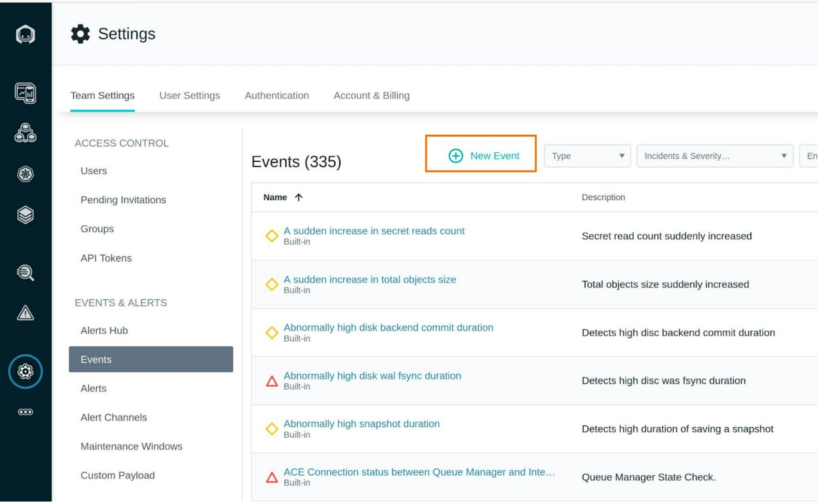Open the Analytics magnifier sidebar icon

[26, 273]
